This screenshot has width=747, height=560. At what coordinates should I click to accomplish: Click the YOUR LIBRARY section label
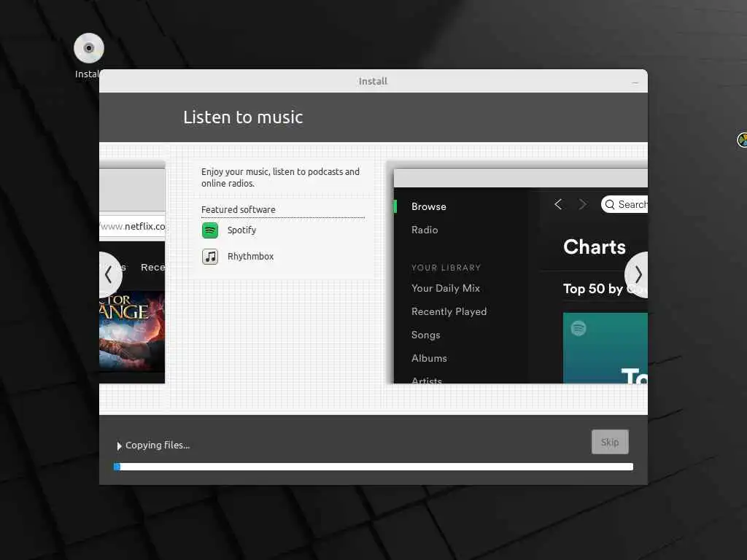click(x=446, y=268)
